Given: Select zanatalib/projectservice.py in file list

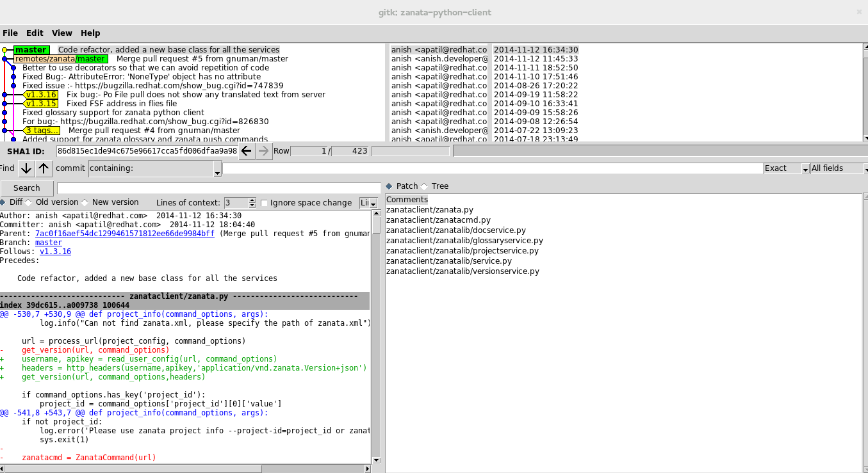Looking at the screenshot, I should [463, 251].
